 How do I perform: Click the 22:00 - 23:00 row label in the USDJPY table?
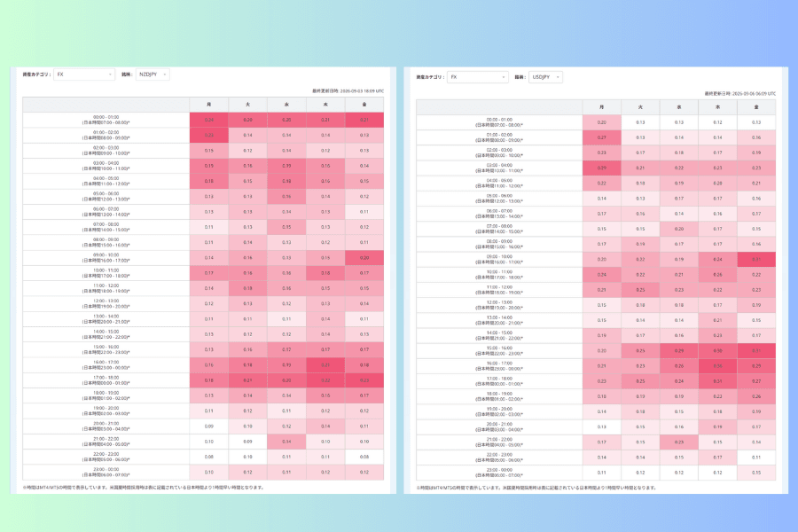[x=499, y=458]
